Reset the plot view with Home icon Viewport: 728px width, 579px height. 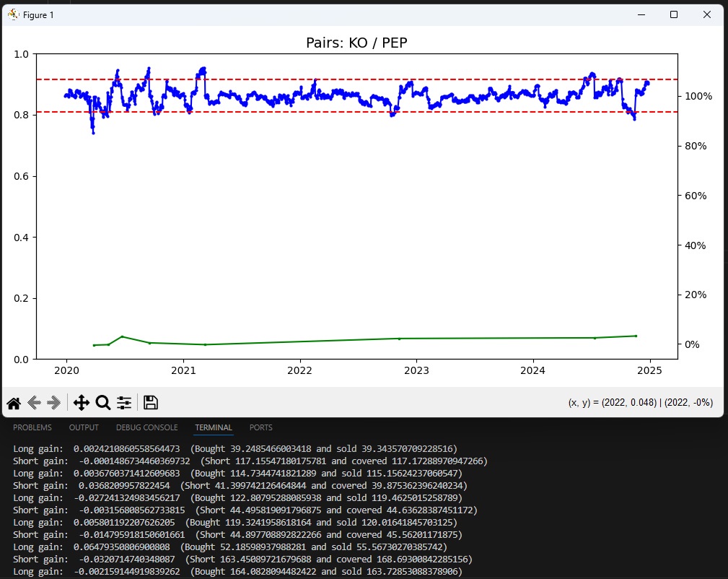(14, 403)
